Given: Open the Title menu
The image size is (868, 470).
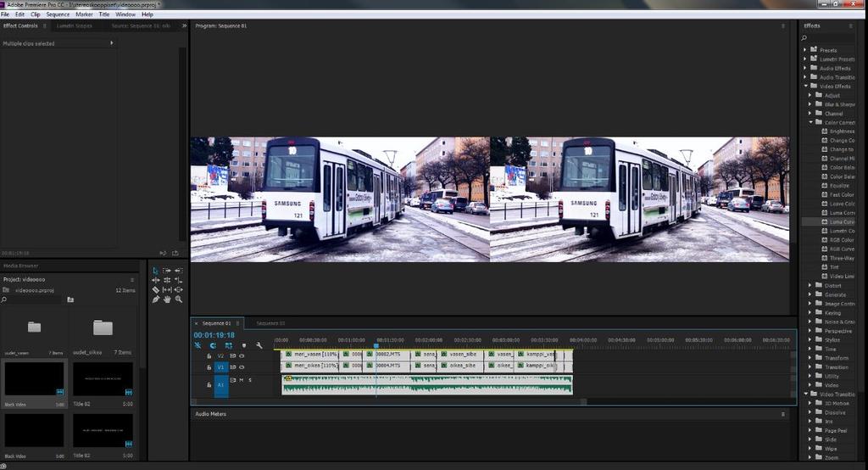Looking at the screenshot, I should click(104, 14).
